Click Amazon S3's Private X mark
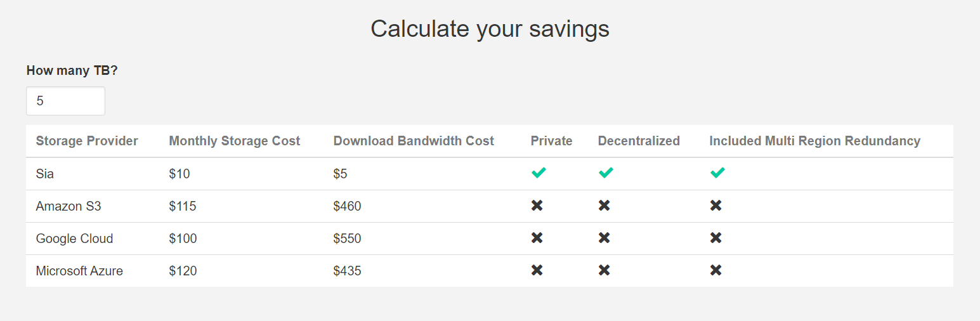 point(537,206)
